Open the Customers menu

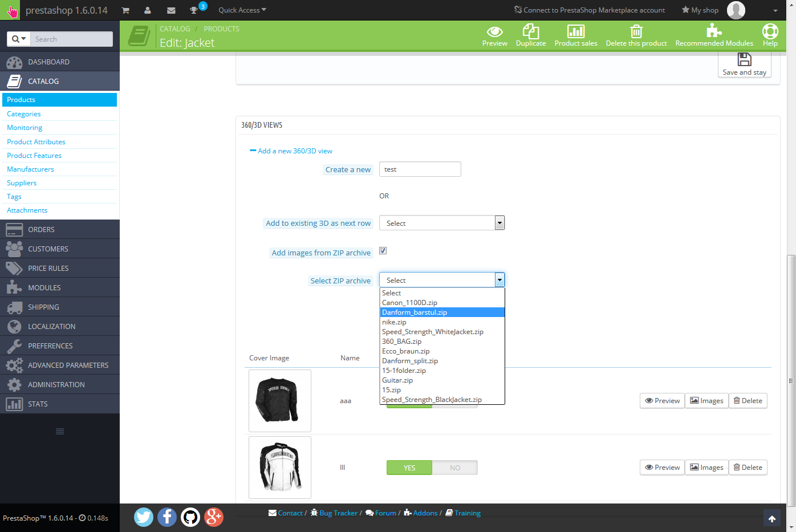[60, 249]
